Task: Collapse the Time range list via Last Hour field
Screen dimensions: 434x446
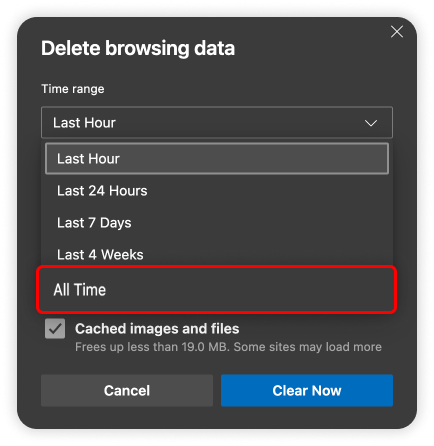Action: [x=217, y=123]
